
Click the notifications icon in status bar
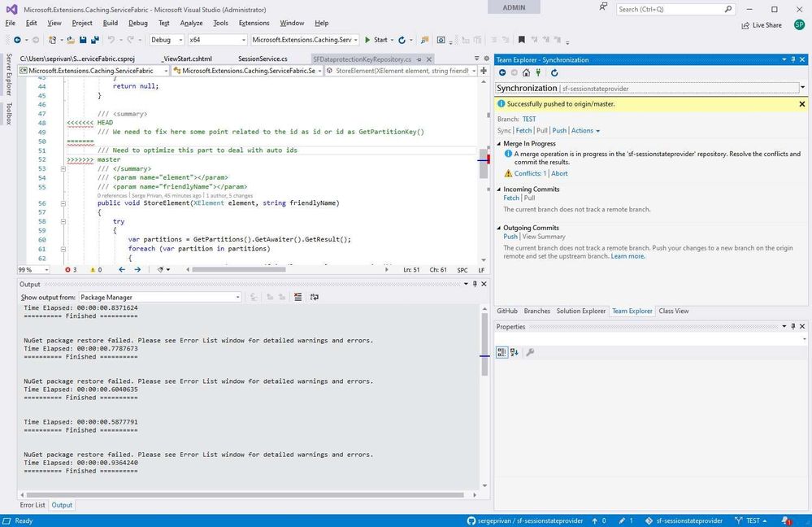pyautogui.click(x=786, y=520)
